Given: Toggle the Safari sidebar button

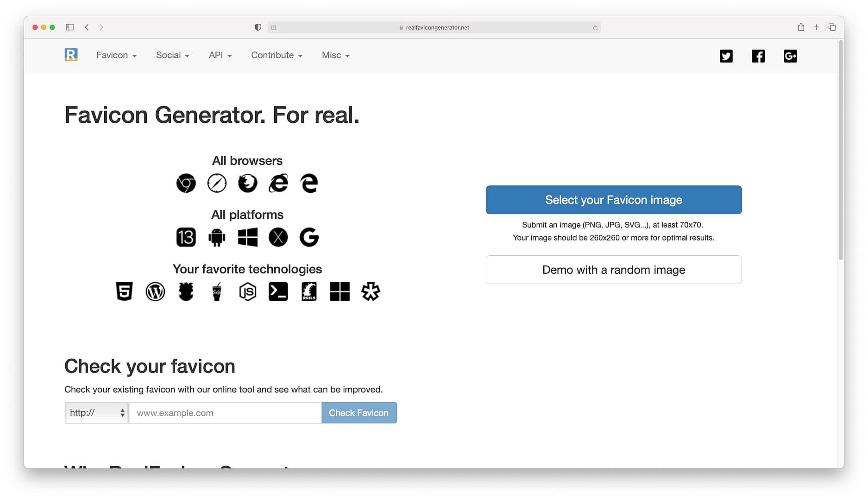Looking at the screenshot, I should click(x=70, y=27).
